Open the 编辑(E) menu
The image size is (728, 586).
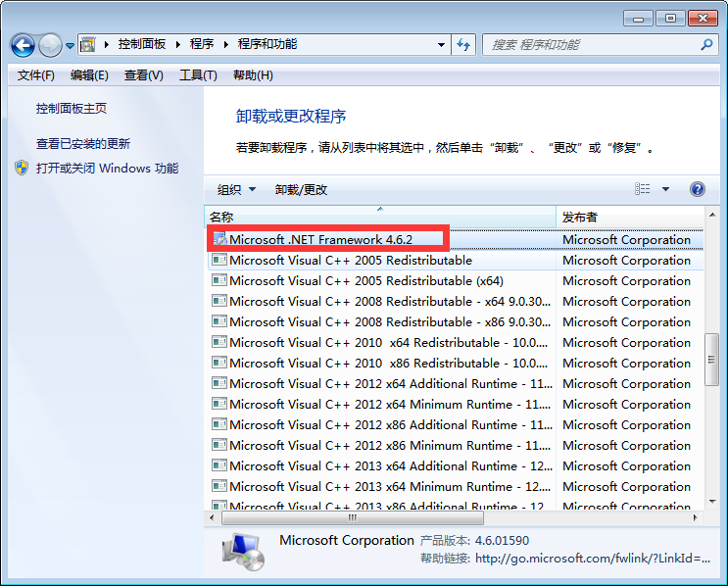coord(89,75)
